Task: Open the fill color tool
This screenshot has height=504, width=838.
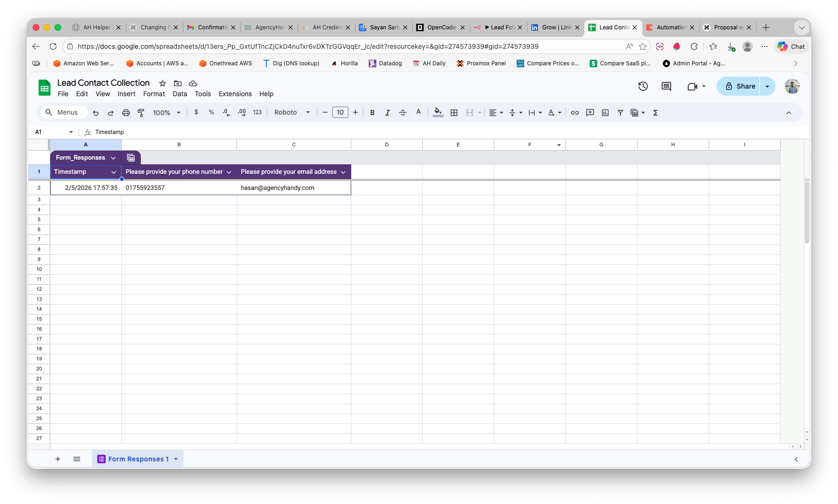Action: 437,112
